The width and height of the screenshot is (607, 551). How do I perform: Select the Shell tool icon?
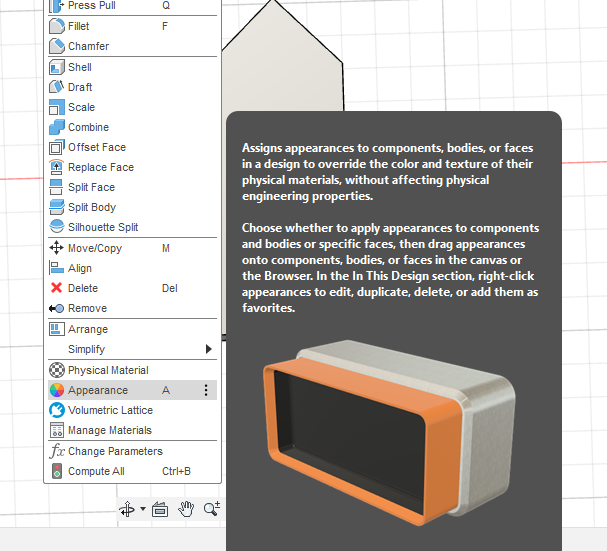tap(57, 67)
